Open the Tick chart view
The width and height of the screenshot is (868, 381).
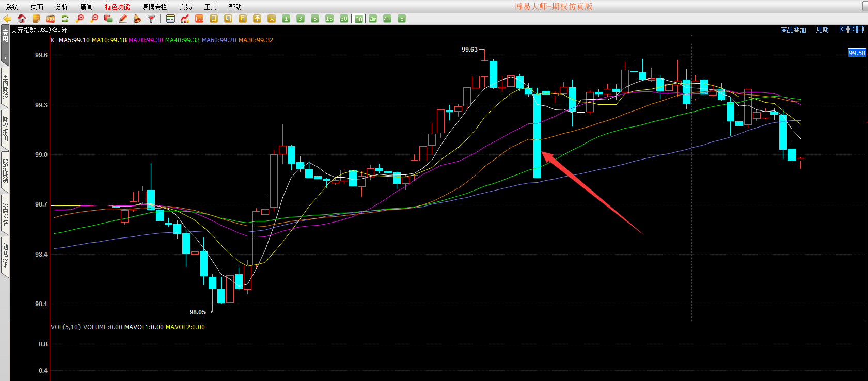point(199,19)
